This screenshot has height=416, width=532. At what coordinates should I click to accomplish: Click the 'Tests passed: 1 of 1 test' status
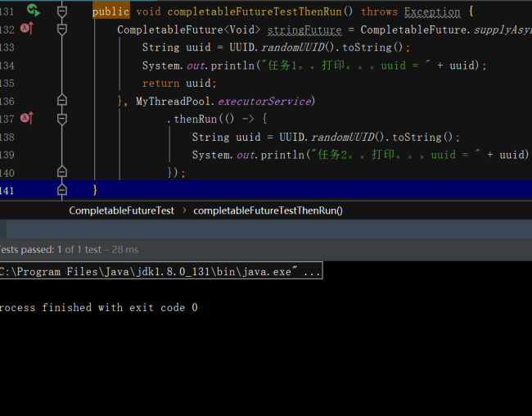(x=50, y=250)
